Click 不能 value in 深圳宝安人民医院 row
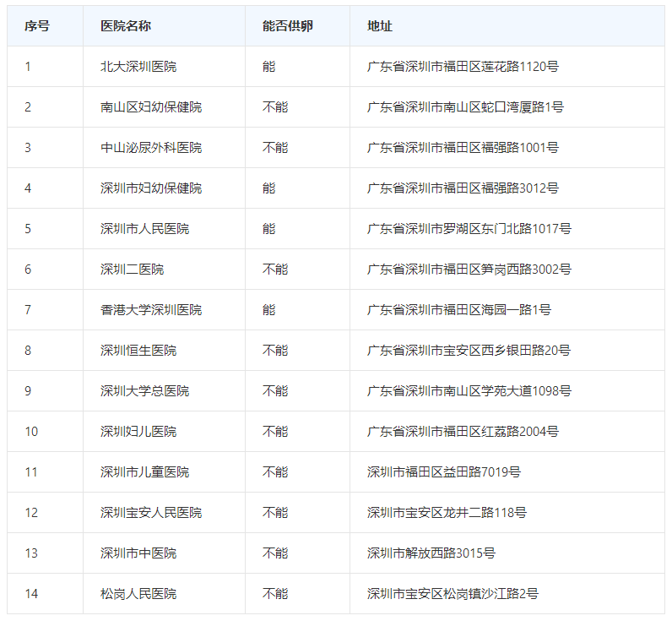Screen dimensions: 672x621 point(275,512)
